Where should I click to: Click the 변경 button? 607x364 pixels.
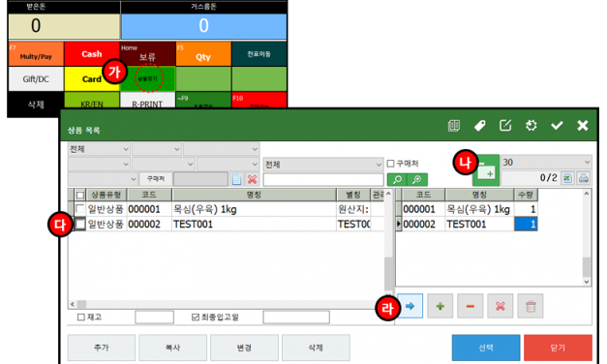point(244,348)
